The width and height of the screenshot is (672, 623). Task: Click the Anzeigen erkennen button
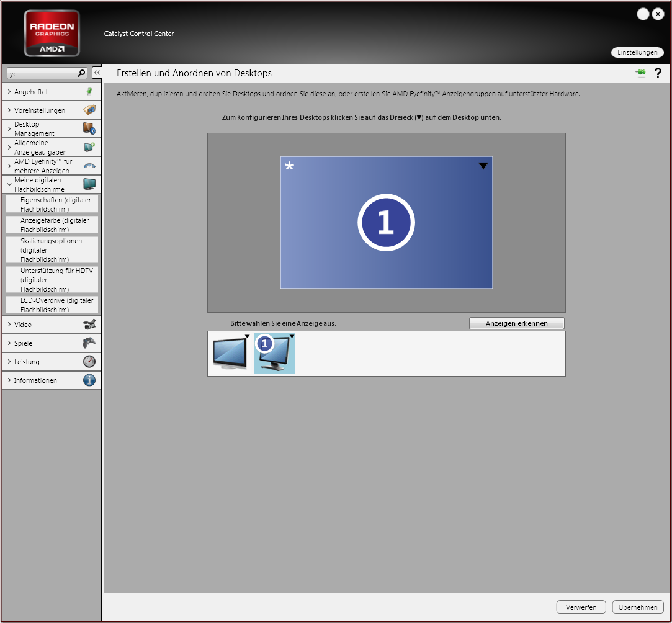516,323
